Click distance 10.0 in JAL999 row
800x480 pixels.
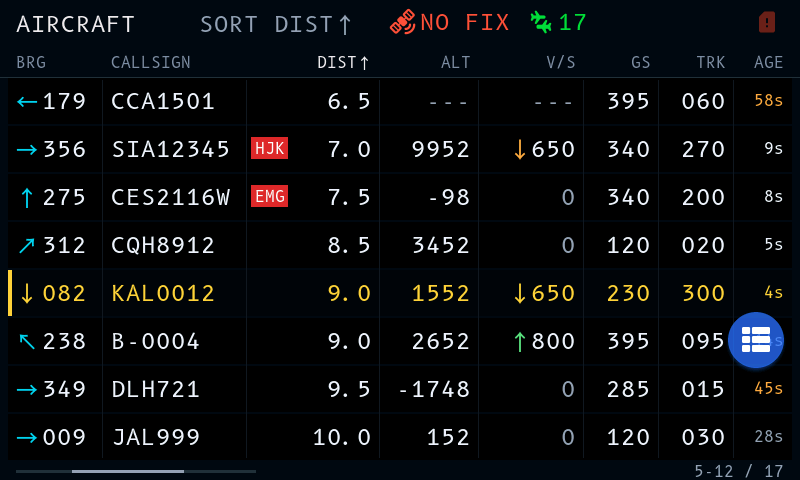[342, 437]
